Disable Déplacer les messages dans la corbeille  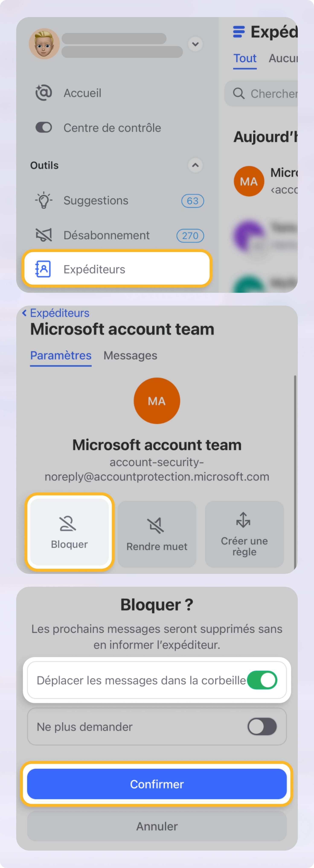pyautogui.click(x=262, y=680)
